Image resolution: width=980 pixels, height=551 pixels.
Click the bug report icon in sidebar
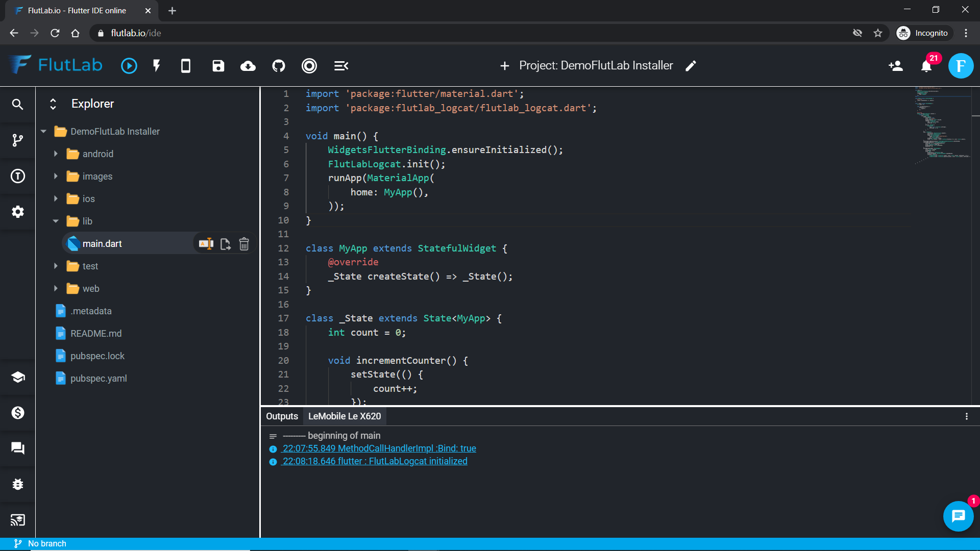[18, 484]
